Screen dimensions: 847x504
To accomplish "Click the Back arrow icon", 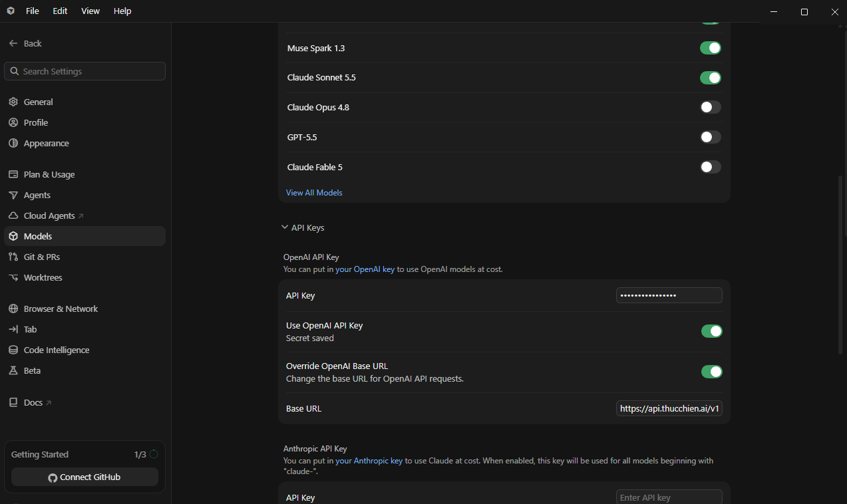I will tap(13, 43).
